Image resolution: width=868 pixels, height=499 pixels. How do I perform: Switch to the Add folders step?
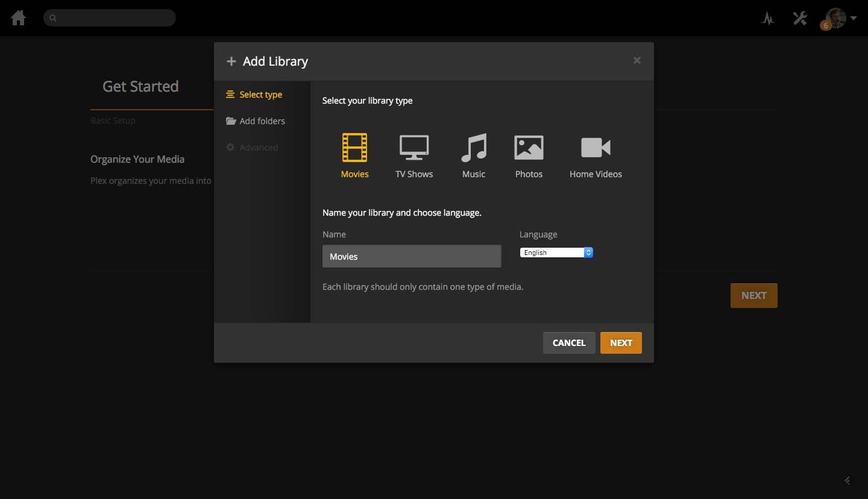[256, 121]
